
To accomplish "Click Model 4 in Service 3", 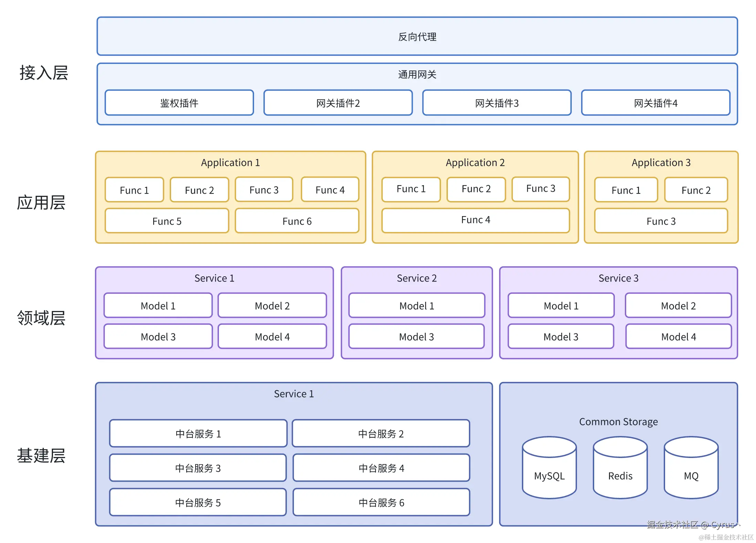I will 678,337.
